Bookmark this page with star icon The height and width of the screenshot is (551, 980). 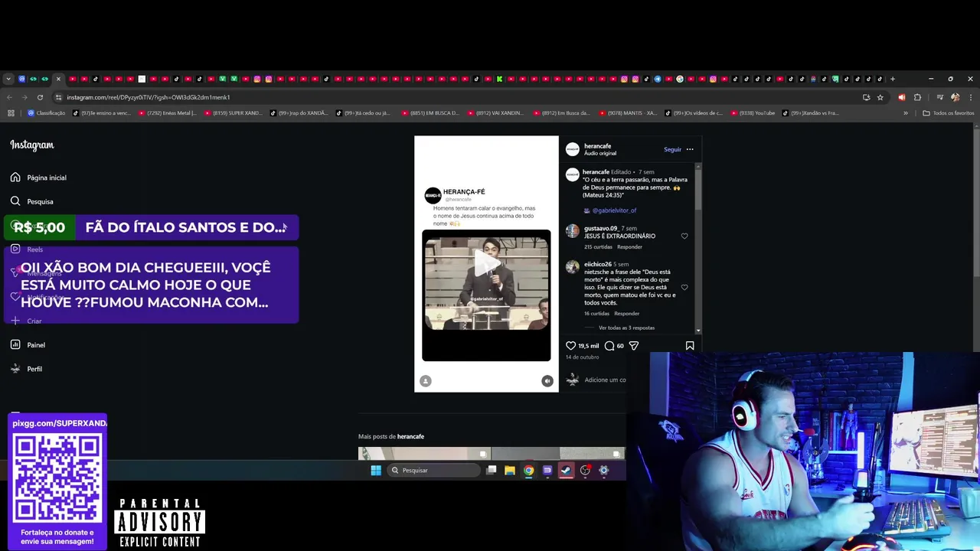click(880, 97)
